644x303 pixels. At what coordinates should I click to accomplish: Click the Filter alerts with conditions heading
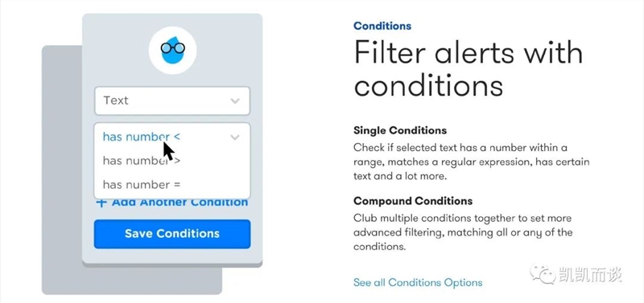point(468,69)
